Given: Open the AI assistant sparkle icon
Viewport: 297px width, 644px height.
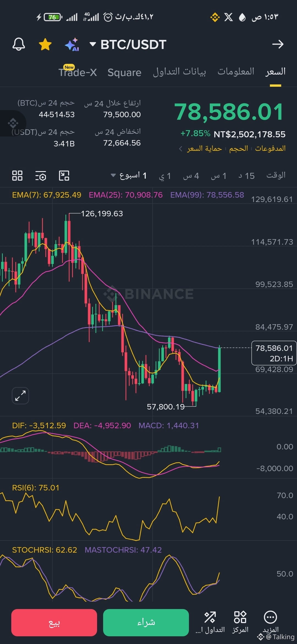Looking at the screenshot, I should coord(72,44).
